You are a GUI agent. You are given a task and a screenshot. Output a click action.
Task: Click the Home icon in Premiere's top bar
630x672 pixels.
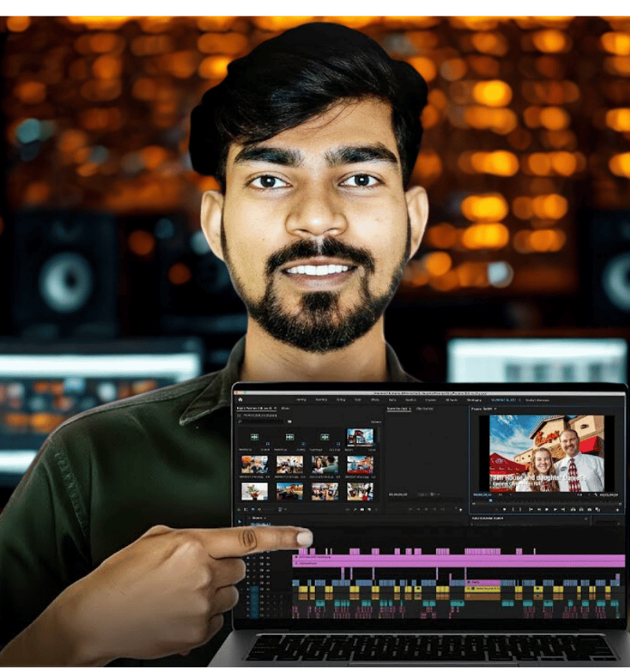240,400
